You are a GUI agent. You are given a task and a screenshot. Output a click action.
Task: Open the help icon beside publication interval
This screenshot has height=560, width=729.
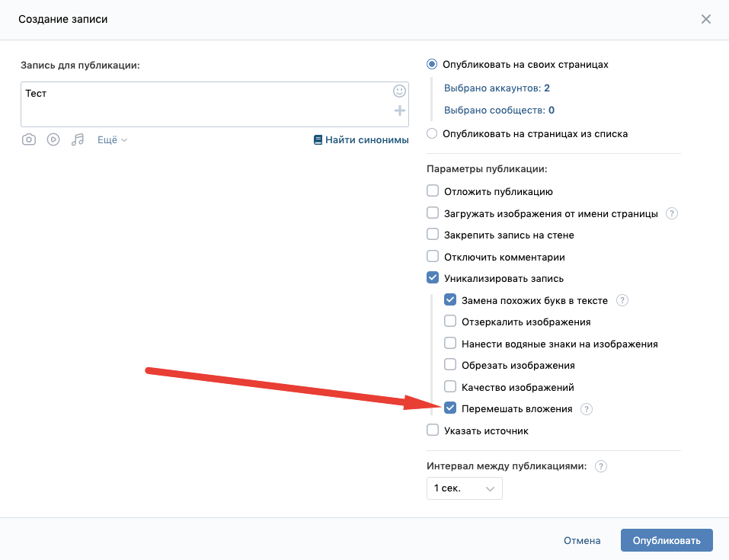[601, 466]
